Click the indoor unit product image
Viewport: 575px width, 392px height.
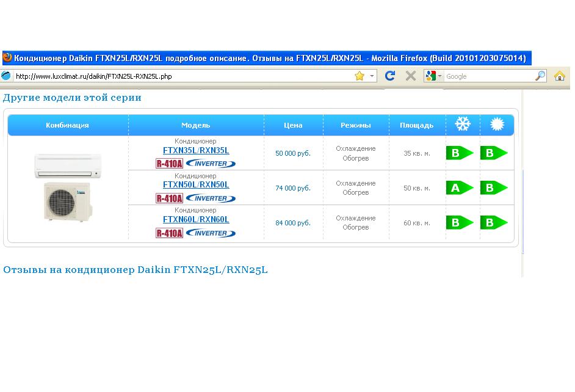pyautogui.click(x=68, y=166)
